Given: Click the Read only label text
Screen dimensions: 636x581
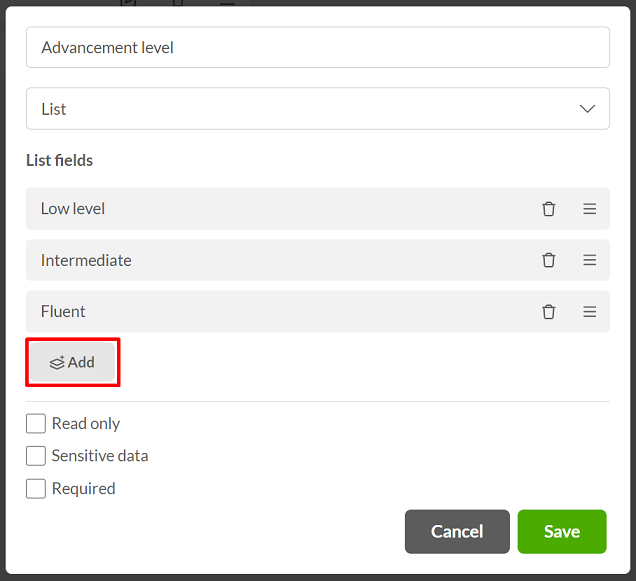Looking at the screenshot, I should 86,424.
